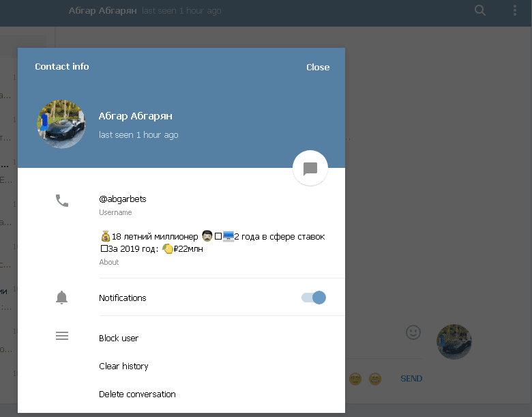Viewport: 532px width, 417px height.
Task: Choose Clear history option
Action: [x=123, y=366]
